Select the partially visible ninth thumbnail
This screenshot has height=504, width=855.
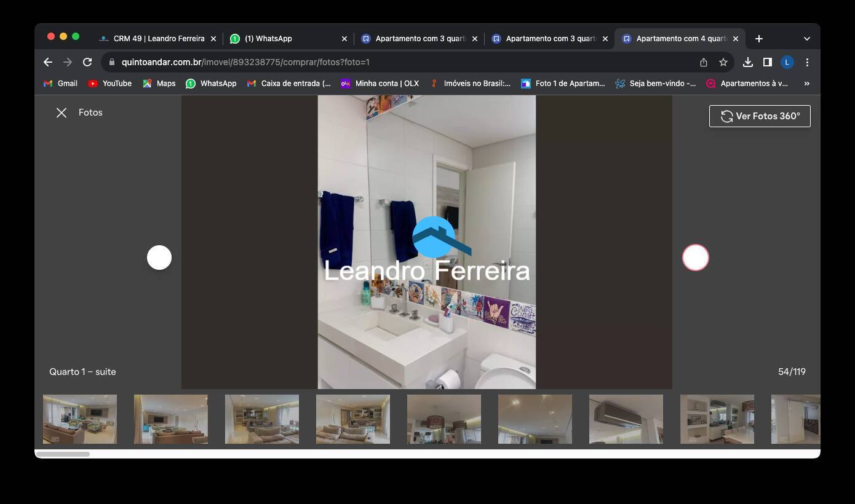(x=796, y=419)
